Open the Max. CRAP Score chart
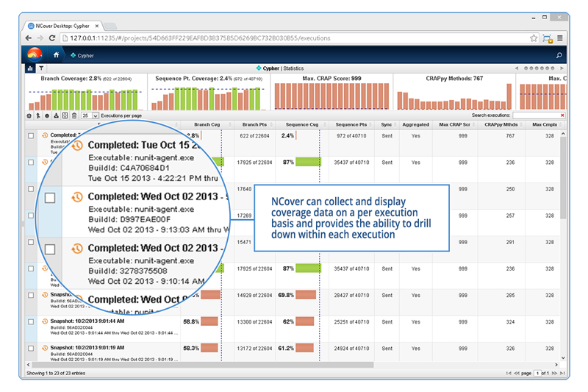 (x=331, y=92)
